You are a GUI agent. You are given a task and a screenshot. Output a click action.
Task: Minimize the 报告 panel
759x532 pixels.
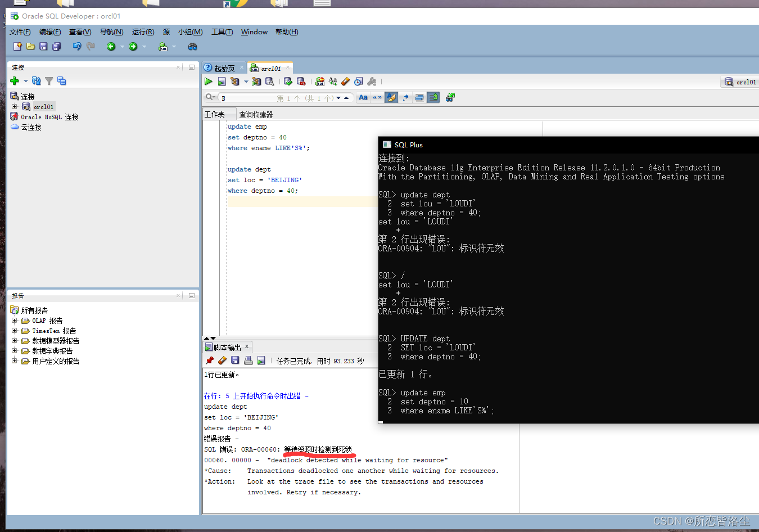(191, 295)
